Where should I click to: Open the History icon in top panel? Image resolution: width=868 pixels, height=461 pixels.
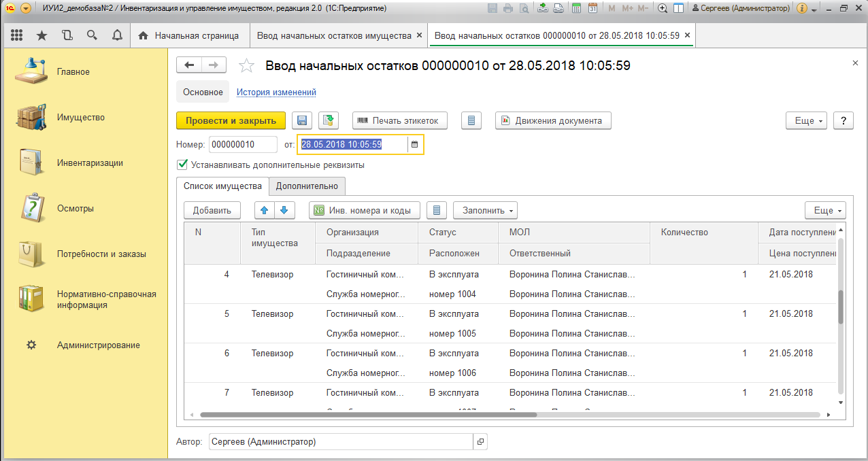pyautogui.click(x=67, y=35)
